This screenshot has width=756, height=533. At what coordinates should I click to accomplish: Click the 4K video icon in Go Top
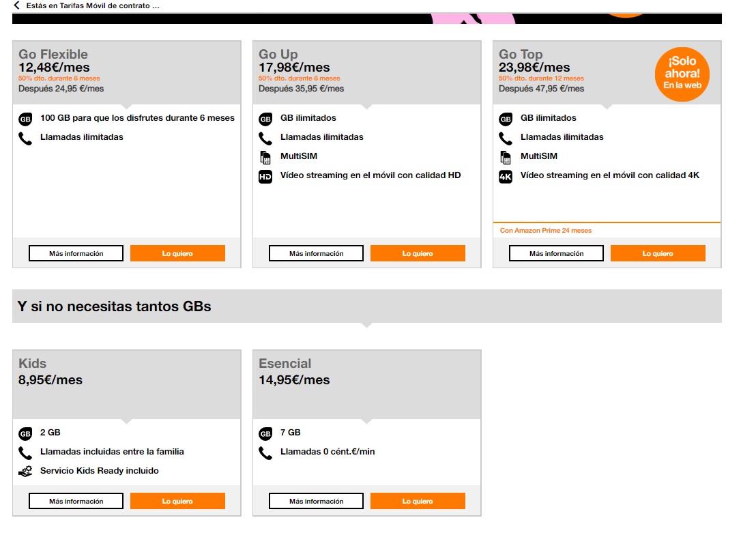click(x=506, y=177)
